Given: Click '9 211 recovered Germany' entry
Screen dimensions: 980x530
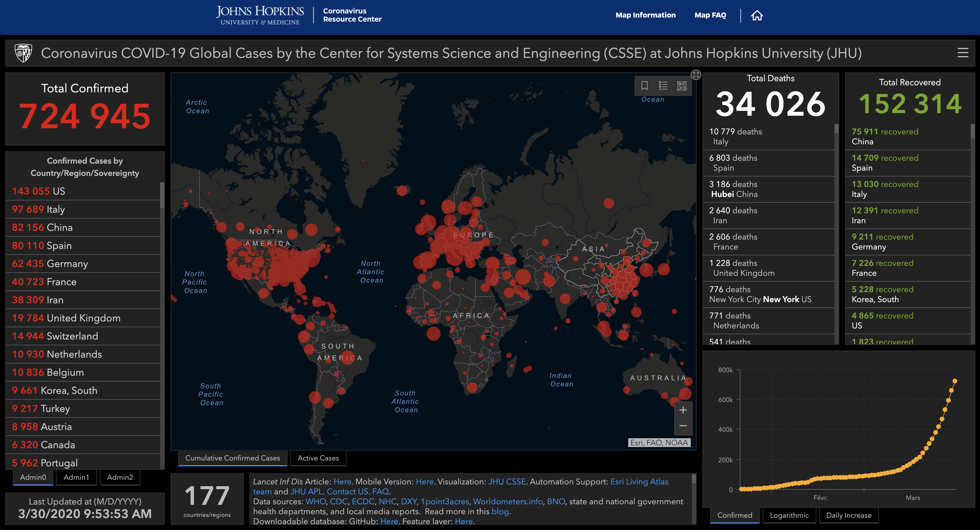Looking at the screenshot, I should pos(908,242).
